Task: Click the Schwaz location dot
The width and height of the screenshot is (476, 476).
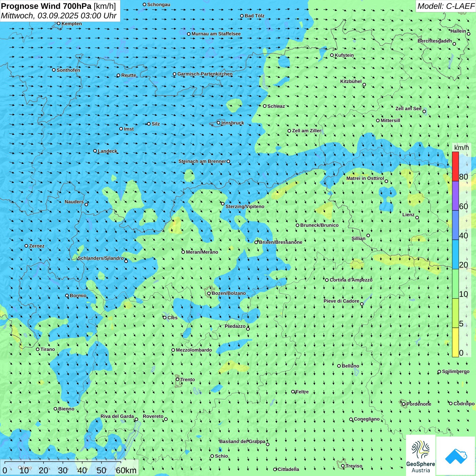Action: coord(265,106)
